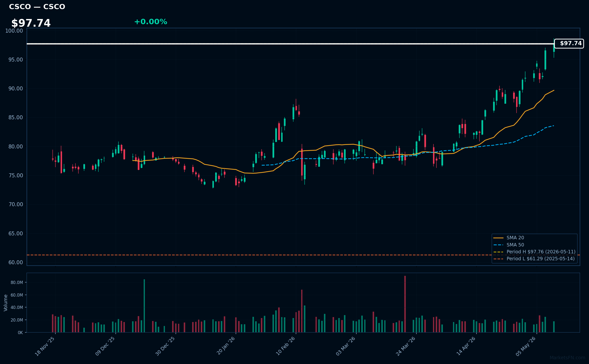Click the 75.00 price axis label
This screenshot has width=589, height=364.
(16, 175)
